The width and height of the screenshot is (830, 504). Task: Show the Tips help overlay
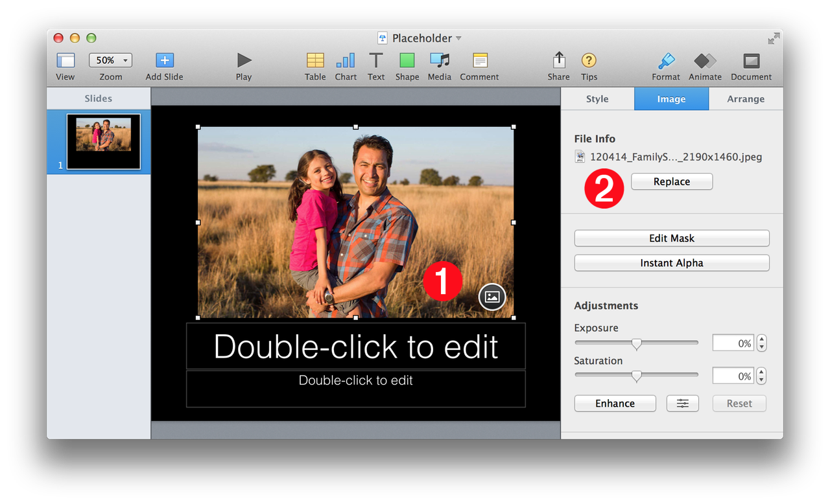pyautogui.click(x=589, y=60)
